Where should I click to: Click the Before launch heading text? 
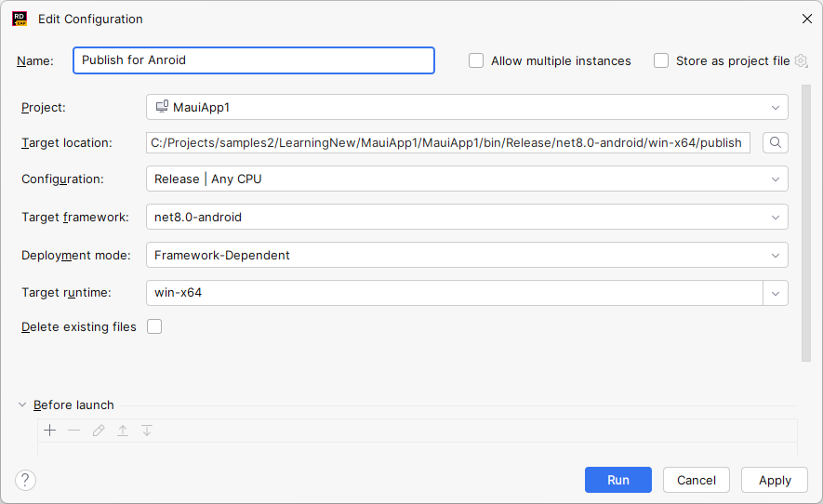tap(73, 405)
